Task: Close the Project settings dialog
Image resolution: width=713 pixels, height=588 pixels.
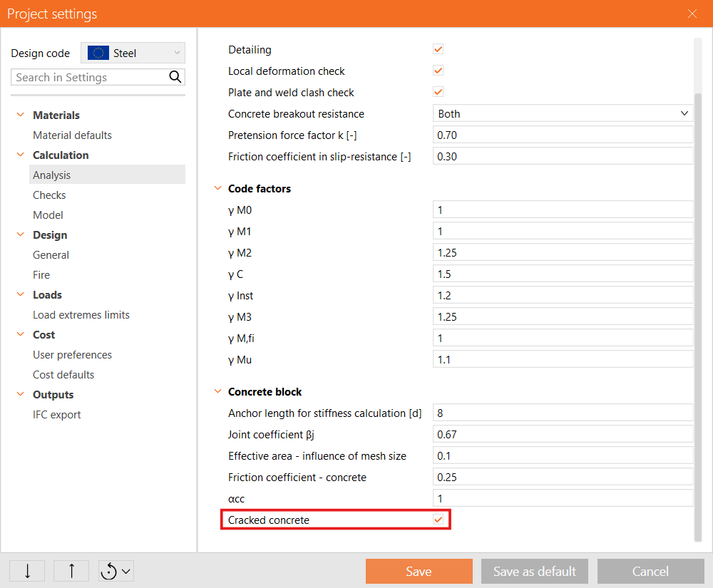Action: point(692,14)
